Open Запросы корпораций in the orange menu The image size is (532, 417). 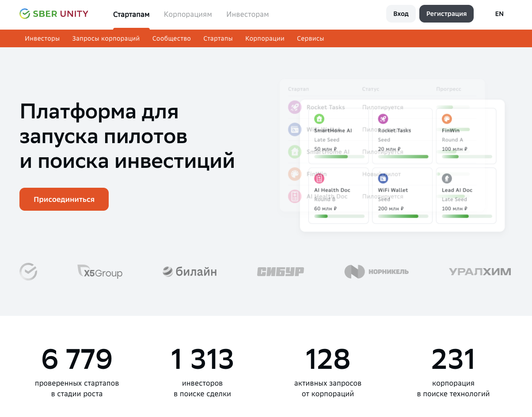pos(106,38)
